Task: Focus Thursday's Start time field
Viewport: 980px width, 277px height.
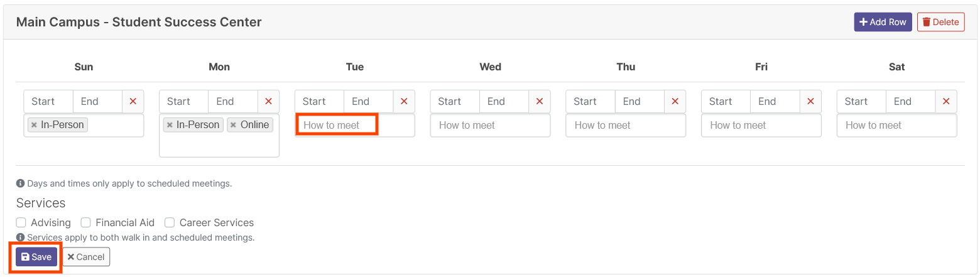Action: click(591, 101)
